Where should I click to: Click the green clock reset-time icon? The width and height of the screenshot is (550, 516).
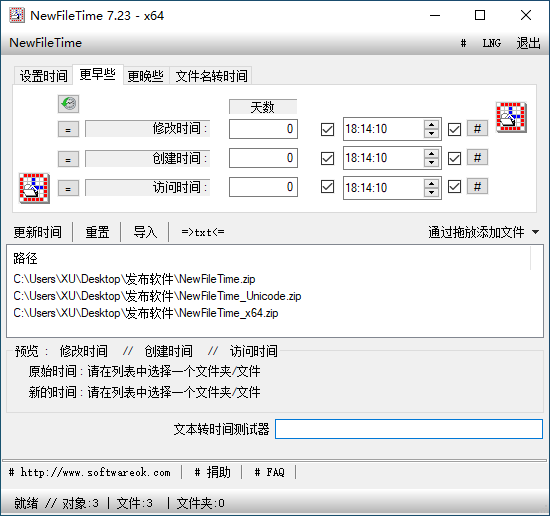tap(68, 104)
